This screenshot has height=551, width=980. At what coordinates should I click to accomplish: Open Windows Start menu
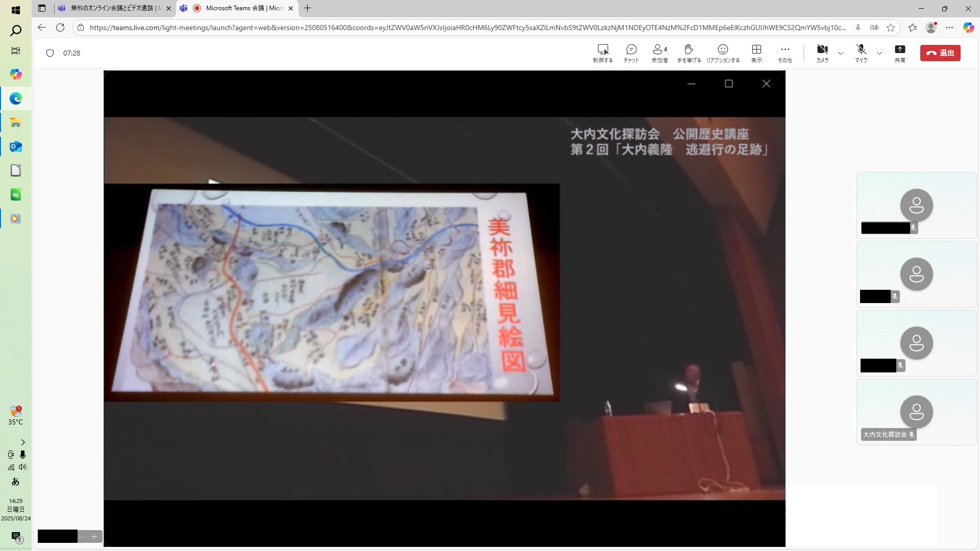[x=16, y=10]
